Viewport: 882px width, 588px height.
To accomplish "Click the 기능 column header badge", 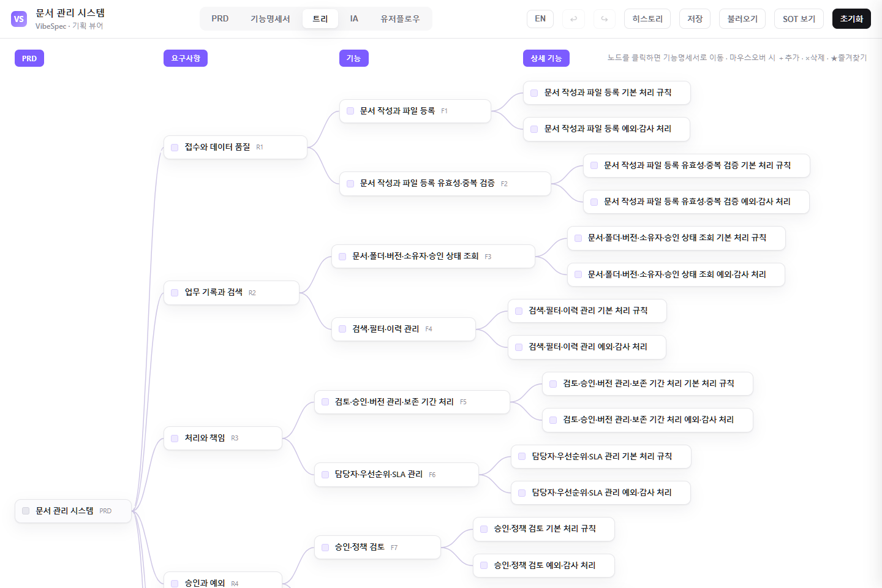I will (353, 58).
